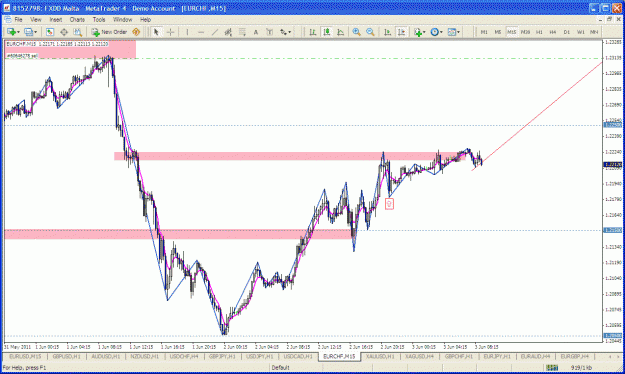Open the Window menu

(x=122, y=20)
